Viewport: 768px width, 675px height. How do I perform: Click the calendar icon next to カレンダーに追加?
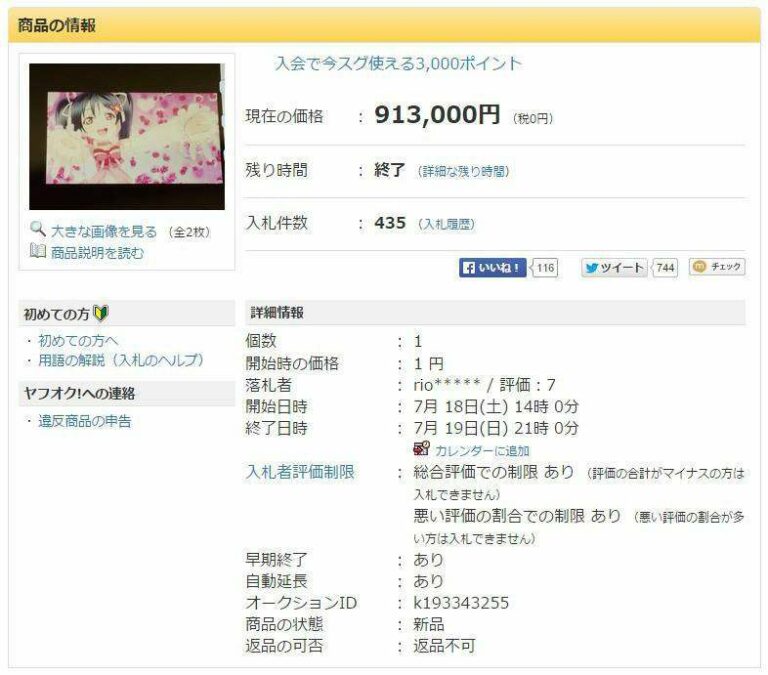click(x=421, y=449)
